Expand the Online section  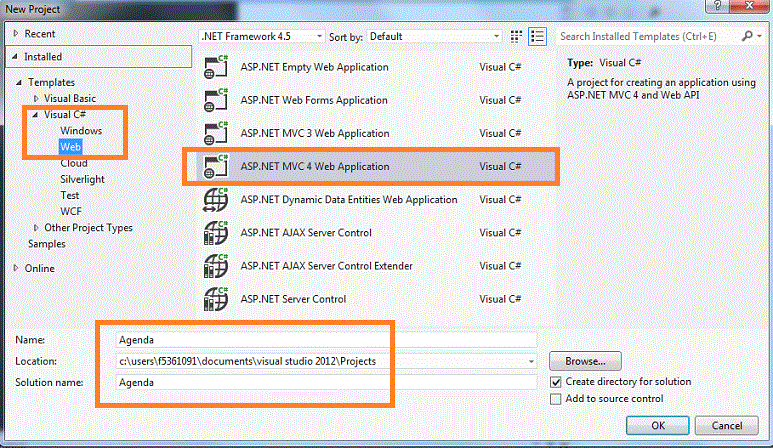[16, 268]
